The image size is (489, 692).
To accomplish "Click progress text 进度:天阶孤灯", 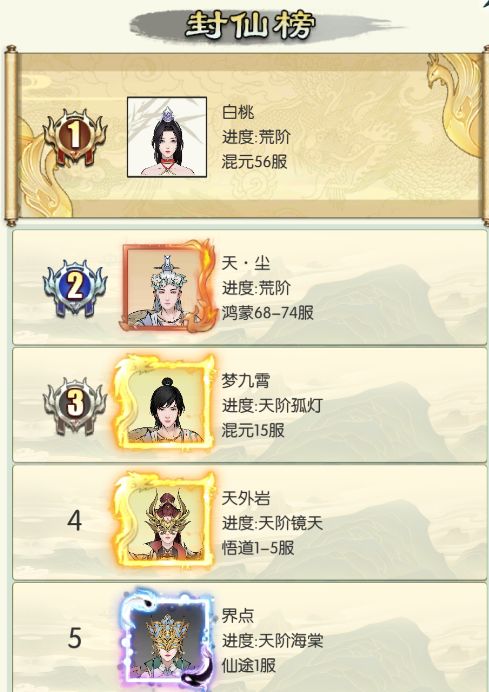I will pos(272,406).
